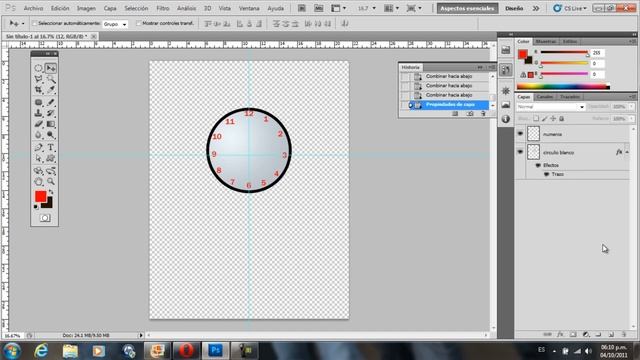The image size is (640, 360).
Task: Select the Eraser tool
Action: click(38, 124)
